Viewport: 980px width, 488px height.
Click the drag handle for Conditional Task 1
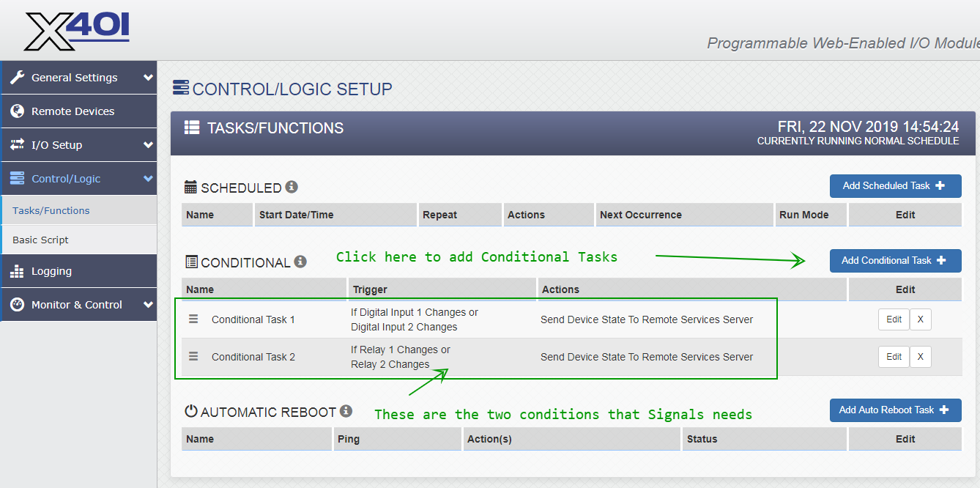click(193, 319)
